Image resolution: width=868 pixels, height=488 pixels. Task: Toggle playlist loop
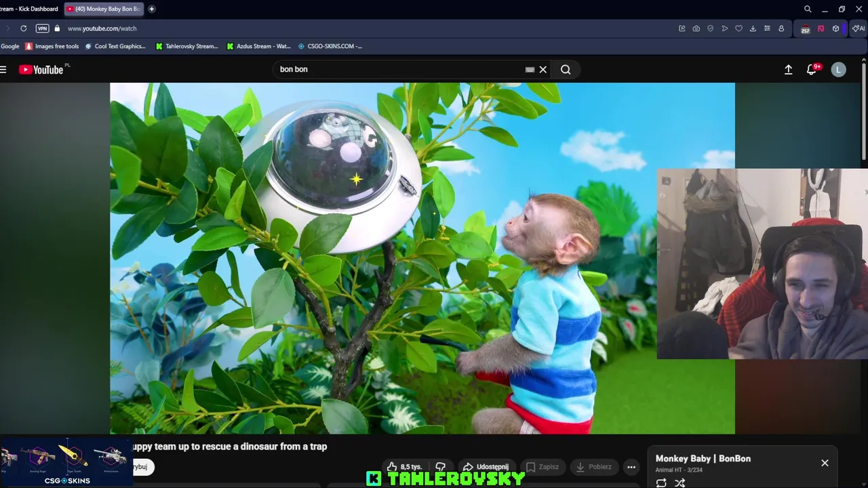click(x=661, y=483)
